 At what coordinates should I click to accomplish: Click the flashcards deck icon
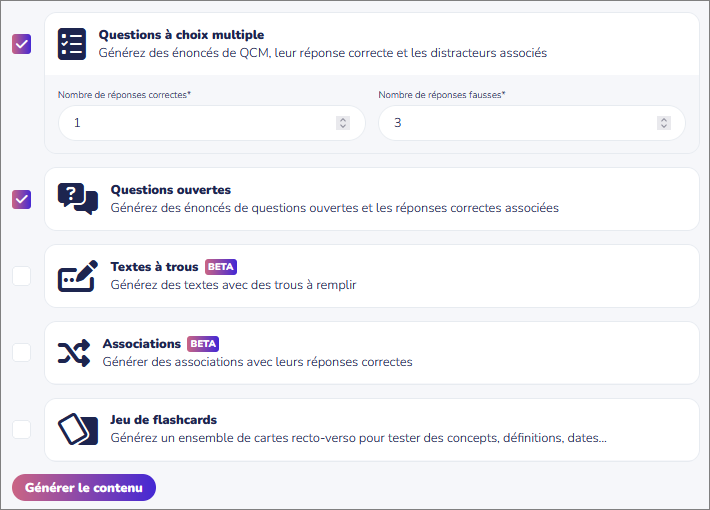pyautogui.click(x=77, y=429)
